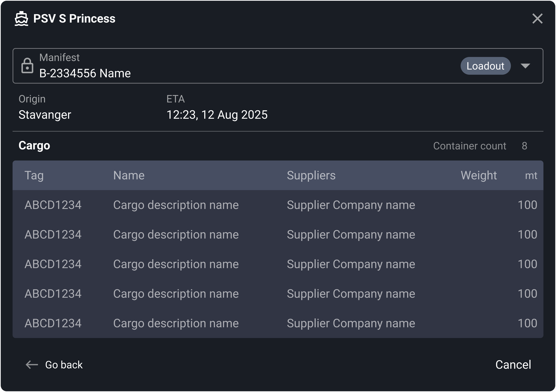Select the last ABCD1234 cargo row tag
Screen dimensions: 556x392
(x=53, y=323)
